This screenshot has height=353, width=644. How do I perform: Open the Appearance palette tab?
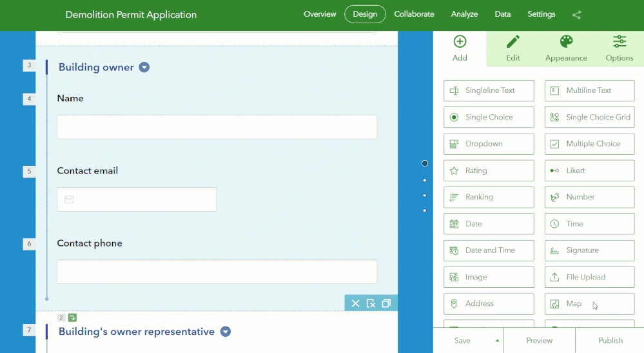(x=566, y=48)
